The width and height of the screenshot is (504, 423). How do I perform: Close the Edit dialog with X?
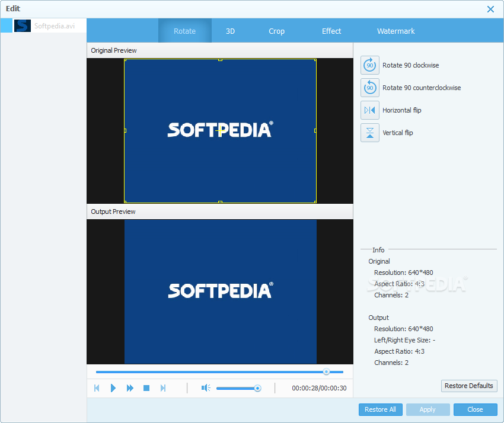(490, 9)
